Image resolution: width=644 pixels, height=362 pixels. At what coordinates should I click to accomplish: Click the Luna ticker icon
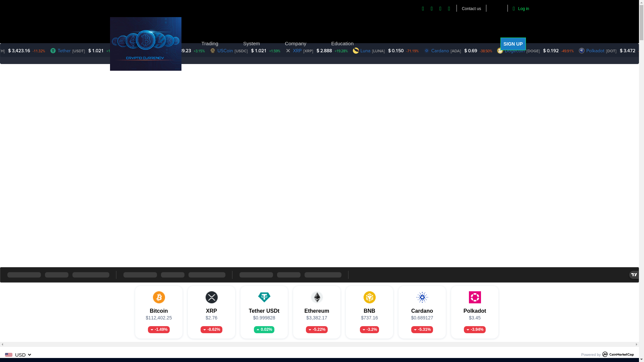(x=356, y=51)
